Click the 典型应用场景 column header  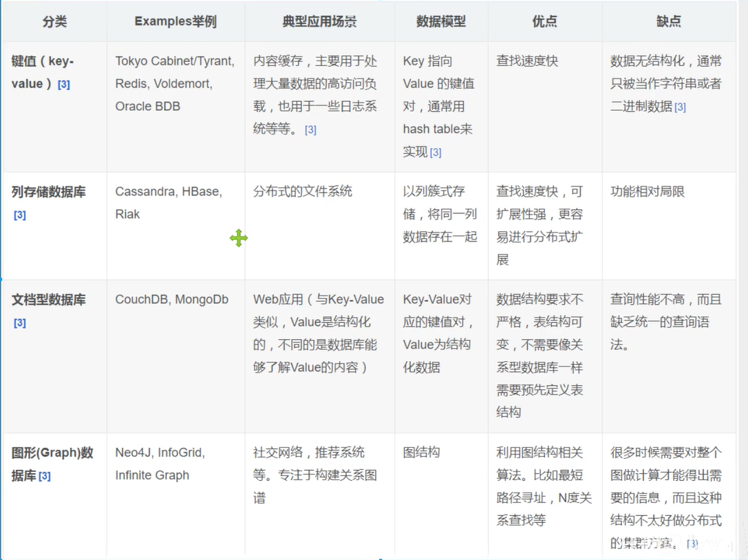pyautogui.click(x=319, y=21)
